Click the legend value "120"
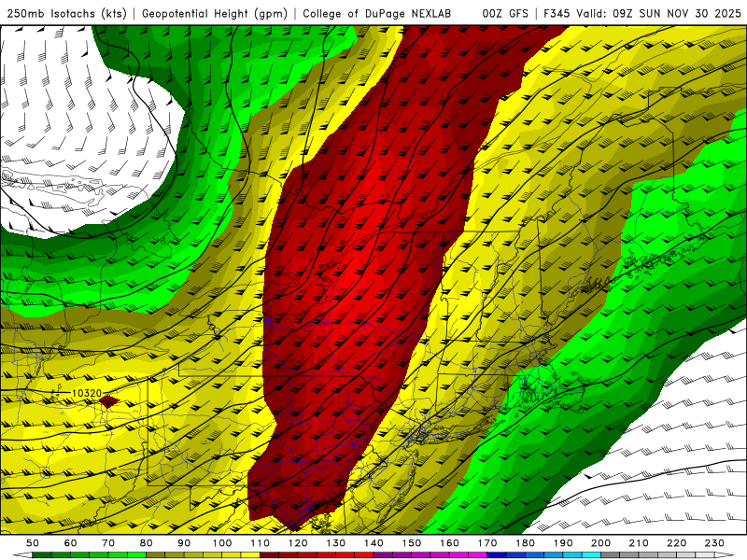Viewport: 747px width, 560px height. point(298,543)
